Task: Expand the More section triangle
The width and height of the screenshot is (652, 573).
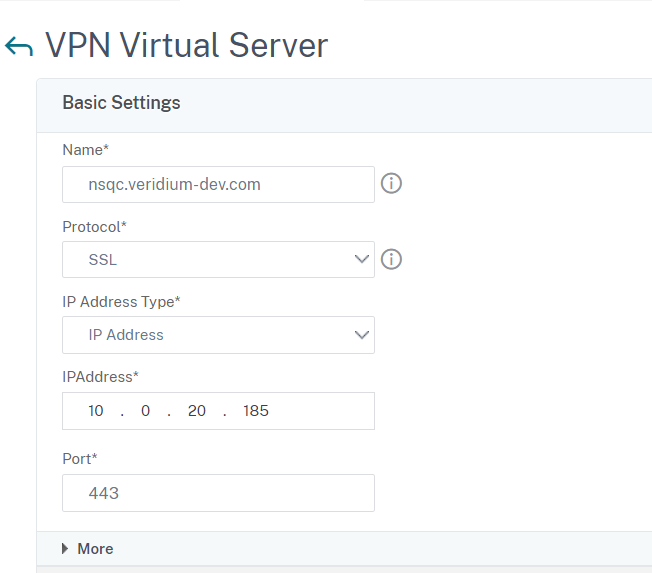Action: [66, 549]
